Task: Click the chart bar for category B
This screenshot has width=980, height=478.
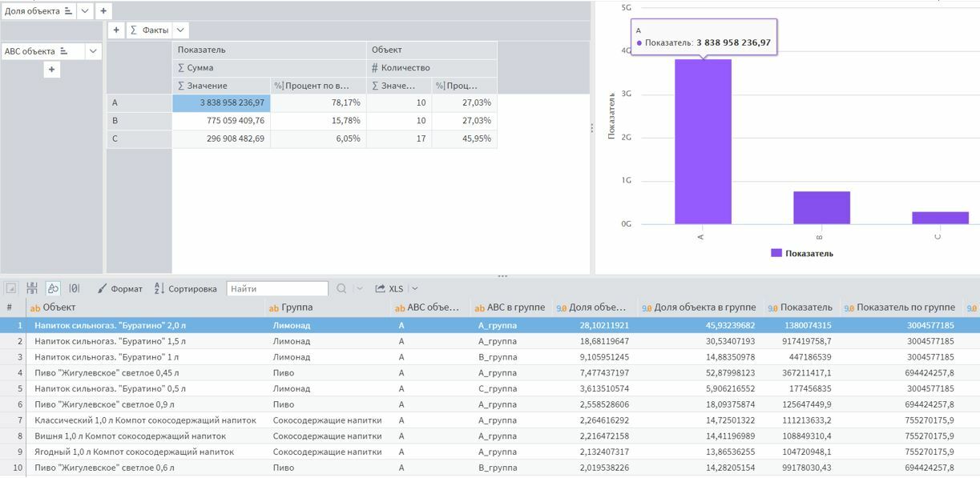Action: click(x=821, y=207)
